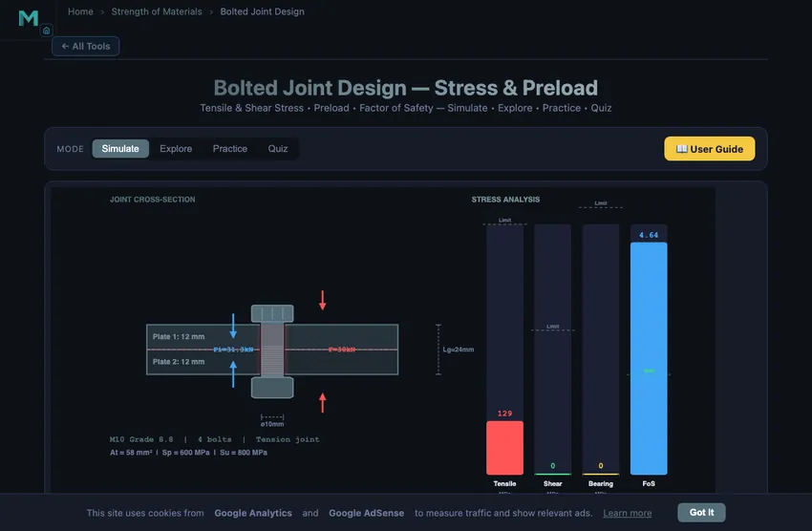Image resolution: width=812 pixels, height=531 pixels.
Task: Open the Practice mode tab
Action: 230,149
